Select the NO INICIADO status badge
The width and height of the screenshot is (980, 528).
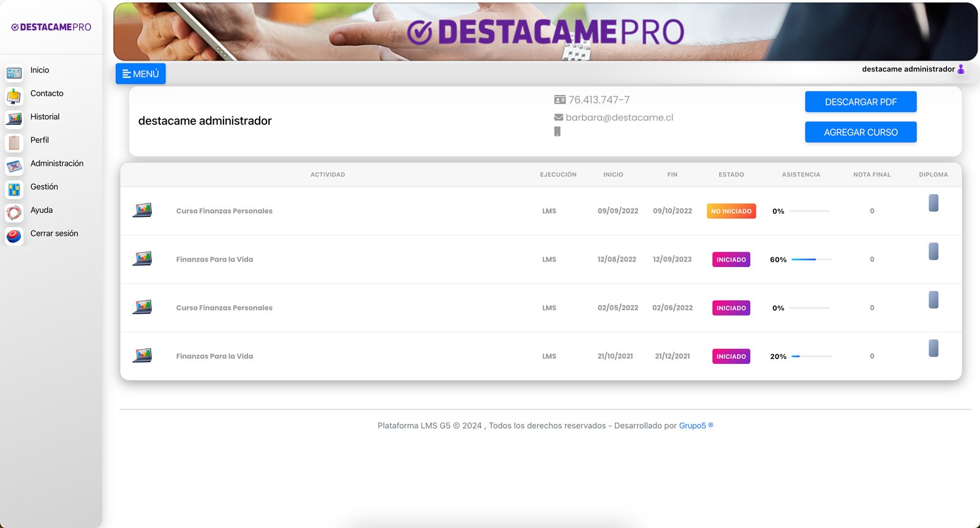(x=731, y=211)
